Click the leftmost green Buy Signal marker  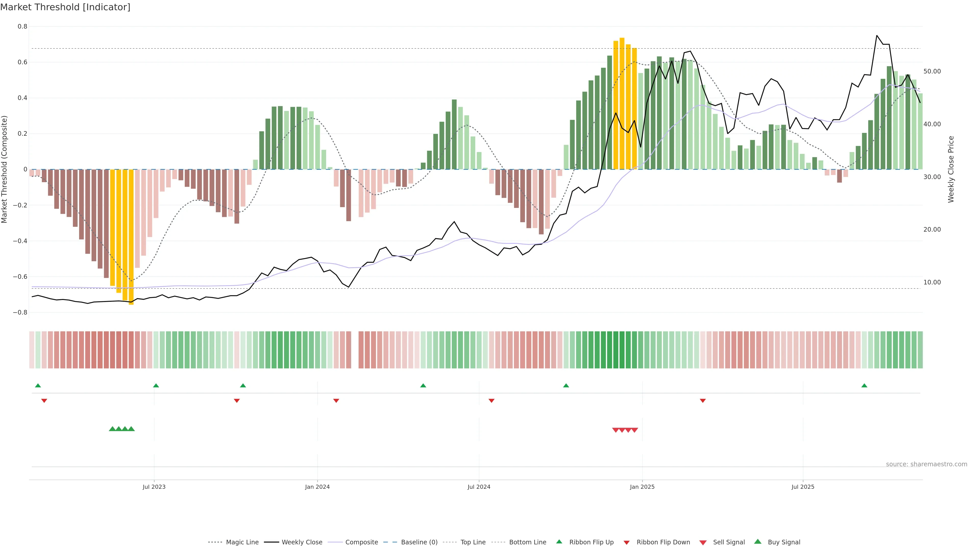pos(112,429)
